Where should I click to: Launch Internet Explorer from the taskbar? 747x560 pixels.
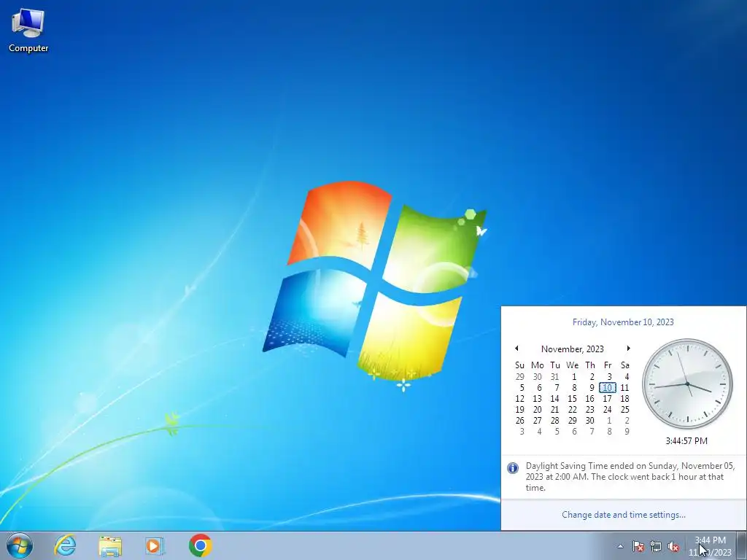coord(65,545)
